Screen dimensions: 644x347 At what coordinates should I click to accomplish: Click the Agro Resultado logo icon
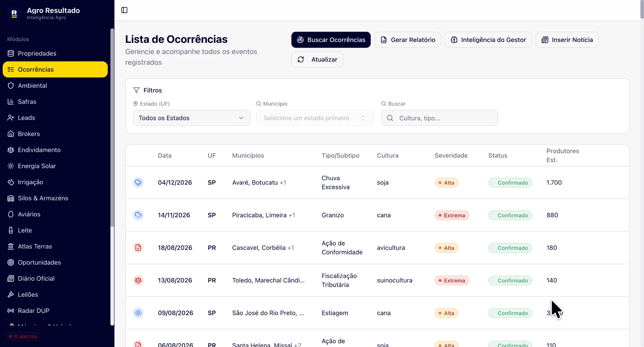click(14, 14)
